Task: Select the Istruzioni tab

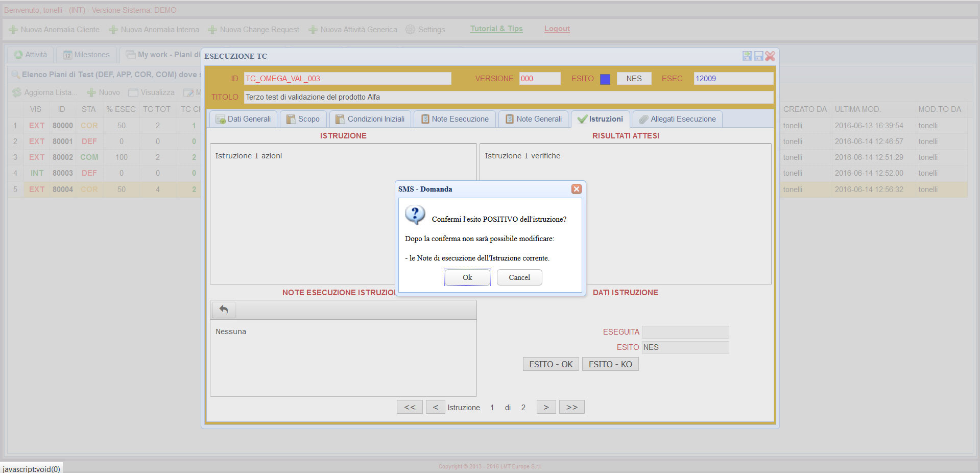Action: pos(601,119)
